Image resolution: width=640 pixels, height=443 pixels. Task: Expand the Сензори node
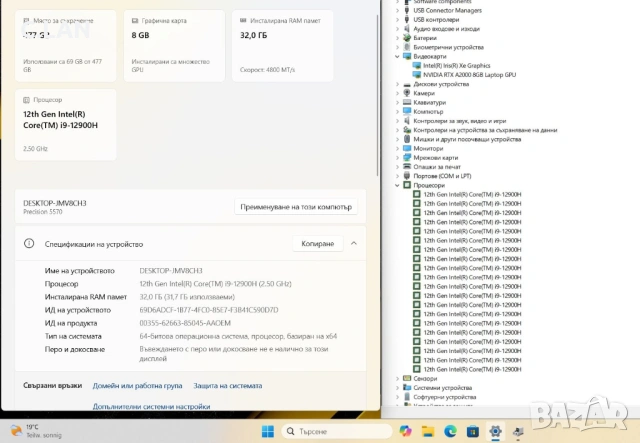point(397,378)
